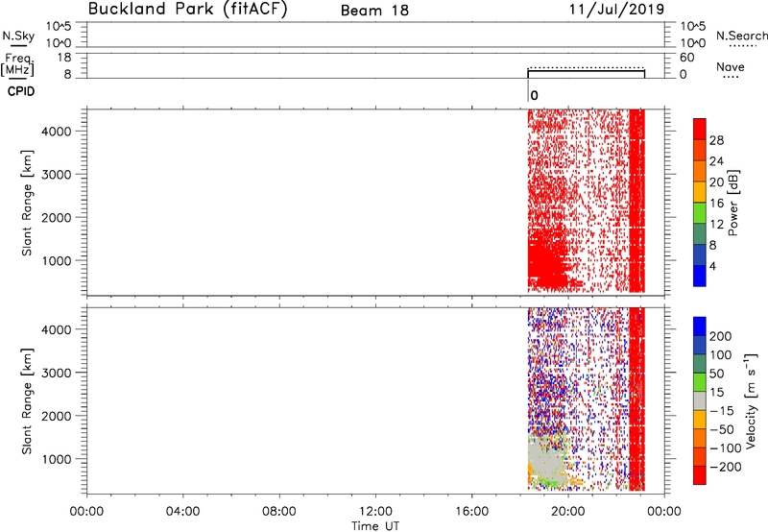Click the N.Search legend label
Viewport: 768px width, 532px height.
tap(741, 36)
